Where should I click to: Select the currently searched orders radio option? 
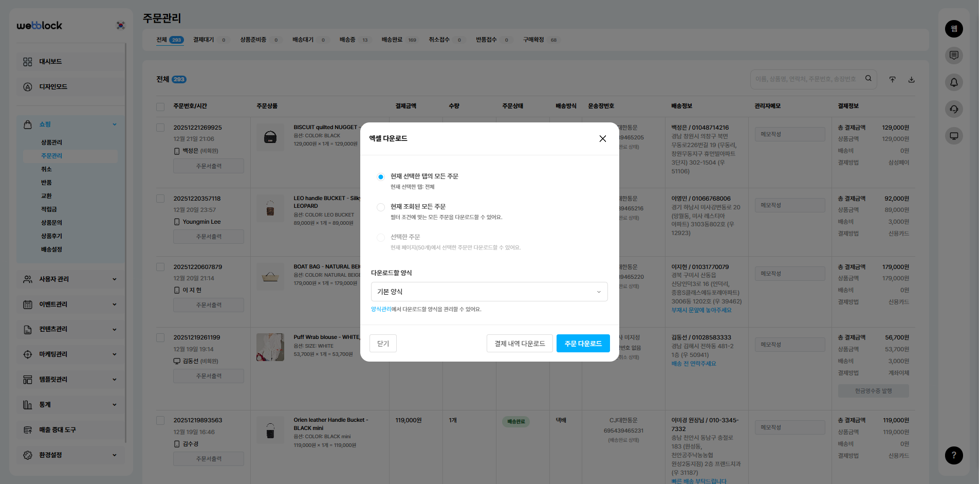381,207
